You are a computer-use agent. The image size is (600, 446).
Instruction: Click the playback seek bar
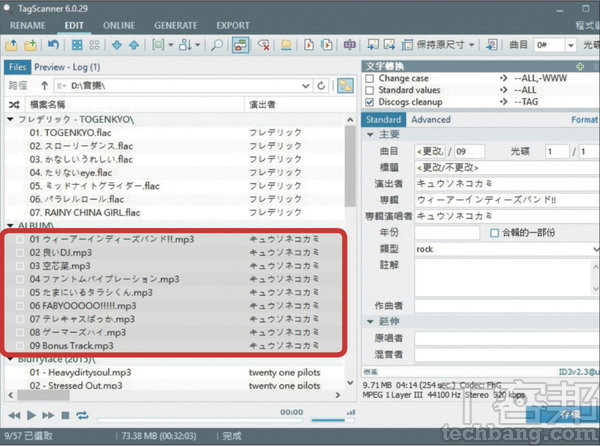click(200, 420)
